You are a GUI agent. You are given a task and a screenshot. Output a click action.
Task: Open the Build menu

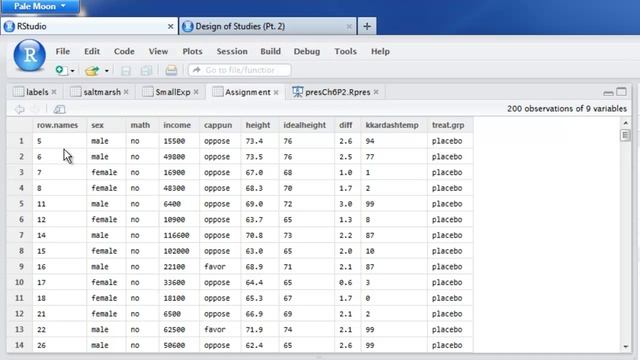271,51
